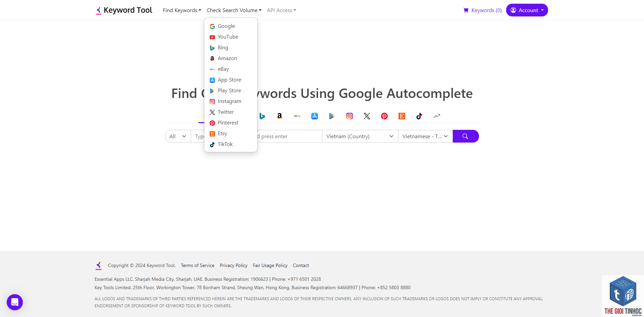Choose Amazon from the dropdown menu
The image size is (644, 317).
231,58
